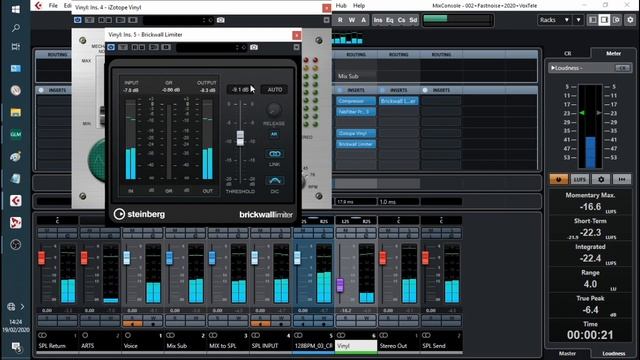This screenshot has width=640, height=360.
Task: Reset loudness values icon
Action: (x=622, y=179)
